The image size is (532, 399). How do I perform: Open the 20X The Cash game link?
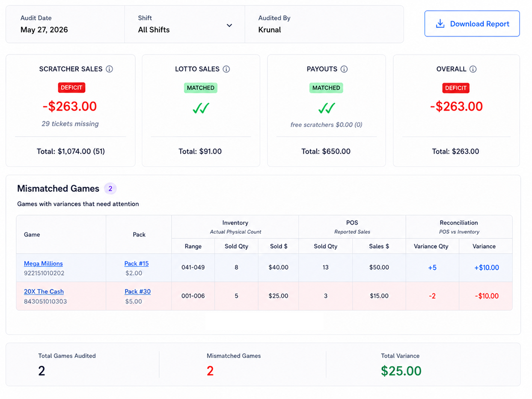point(44,292)
